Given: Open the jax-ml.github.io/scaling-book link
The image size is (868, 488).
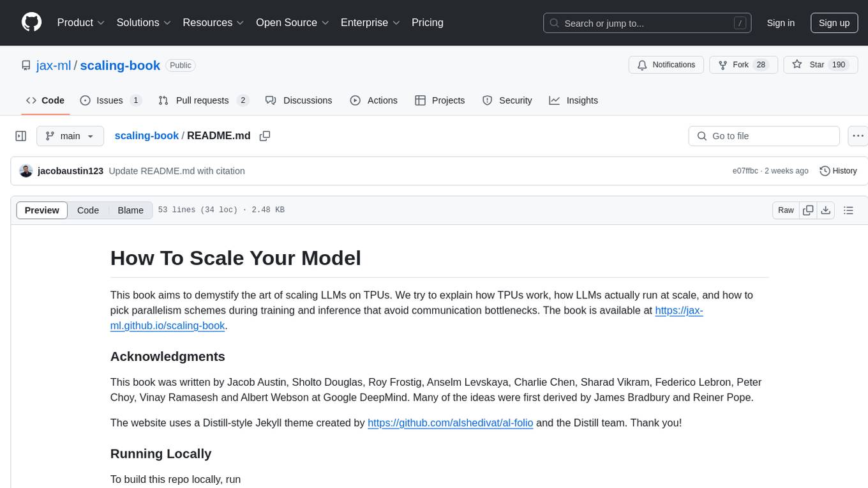Looking at the screenshot, I should click(x=407, y=318).
